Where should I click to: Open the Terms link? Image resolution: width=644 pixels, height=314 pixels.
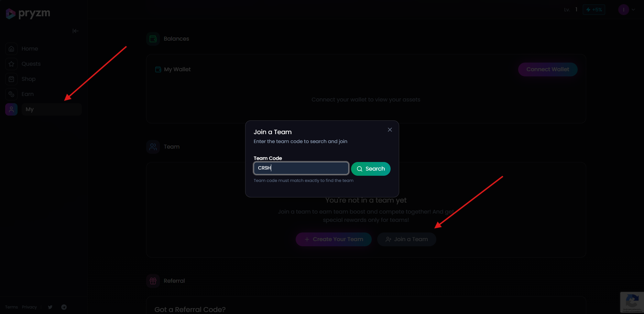[x=11, y=307]
